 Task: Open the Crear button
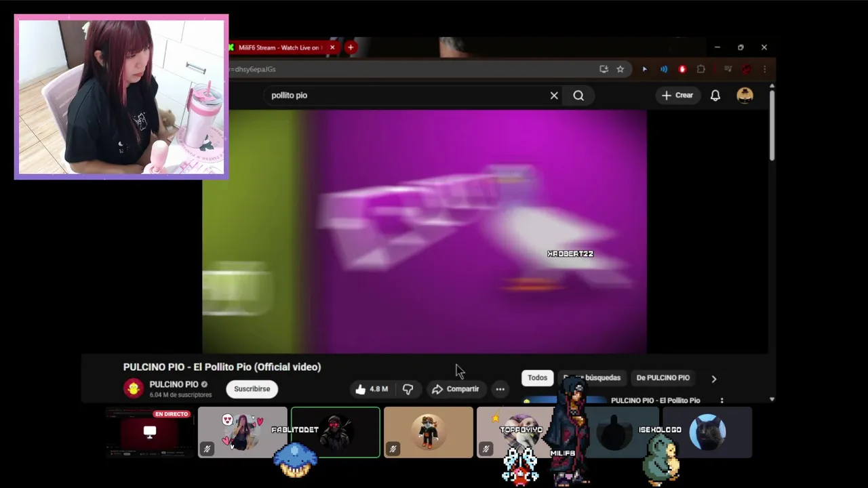click(x=677, y=96)
